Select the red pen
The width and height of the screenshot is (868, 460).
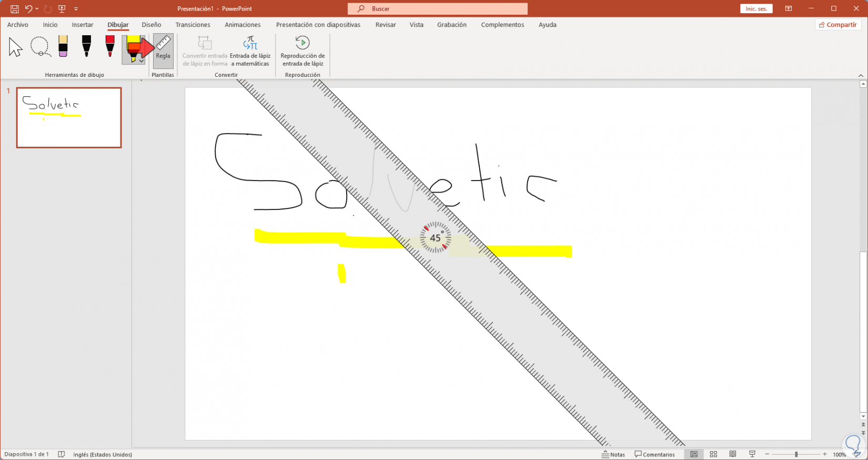coord(109,46)
